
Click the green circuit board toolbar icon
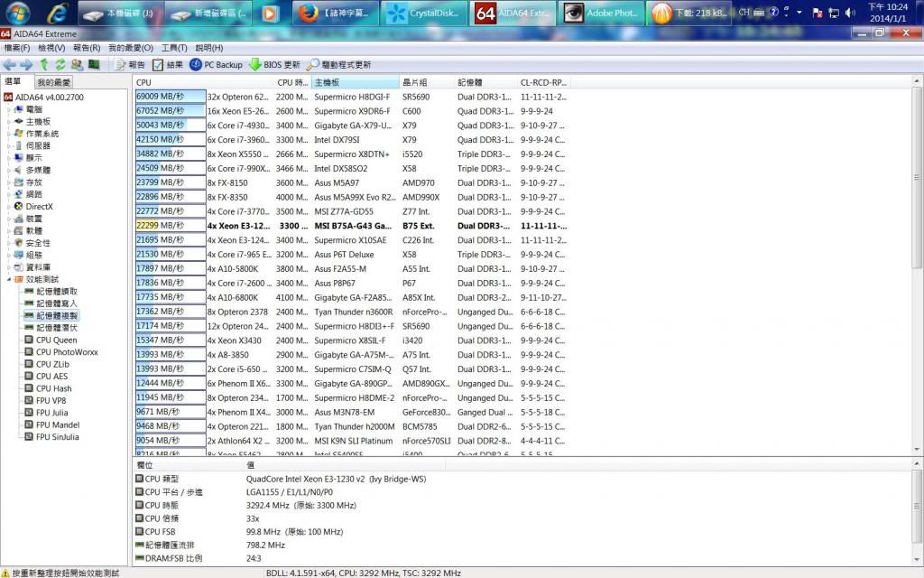(94, 64)
